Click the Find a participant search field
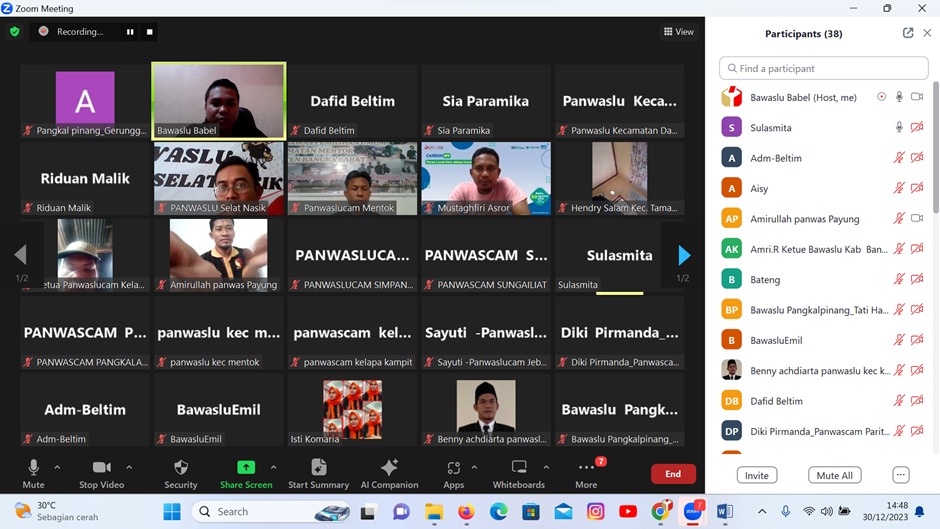This screenshot has height=529, width=940. (x=823, y=68)
